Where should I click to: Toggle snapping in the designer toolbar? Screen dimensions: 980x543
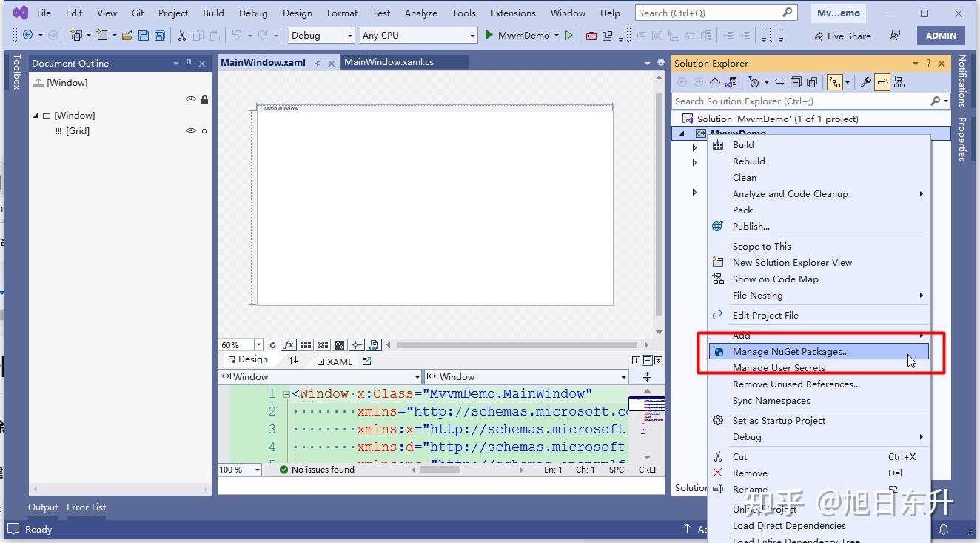tap(356, 344)
